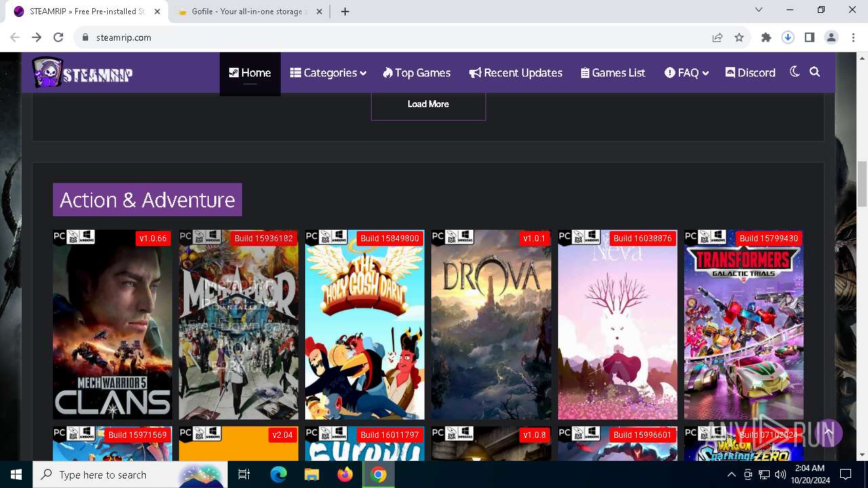The width and height of the screenshot is (868, 488).
Task: Reload the current page
Action: [x=58, y=37]
